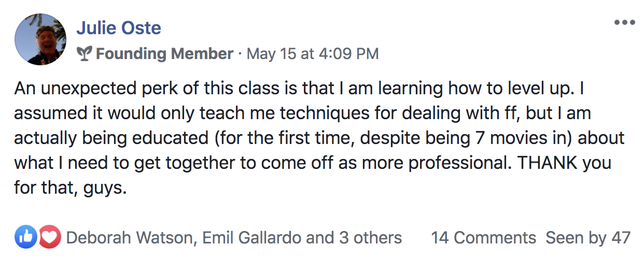Click the post body paragraph text
This screenshot has height=259, width=644.
point(319,139)
